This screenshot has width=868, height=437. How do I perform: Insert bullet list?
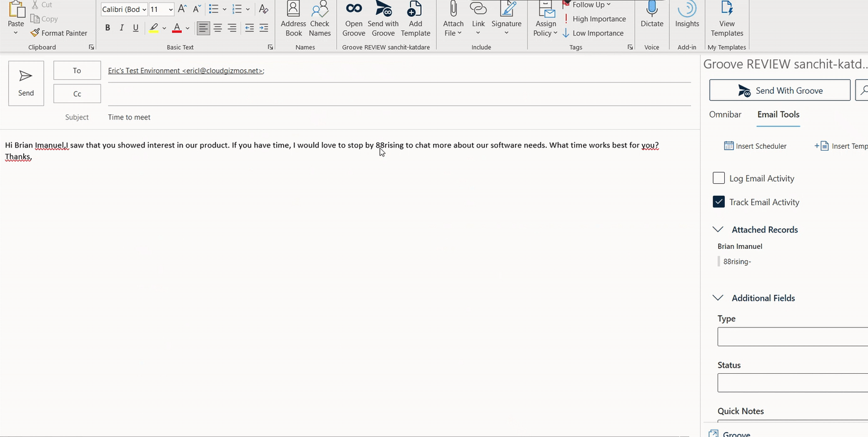[213, 9]
